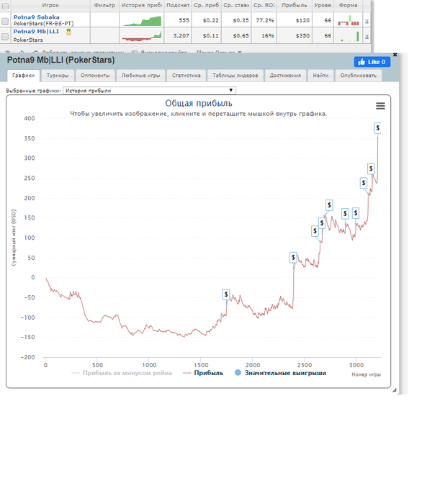
Task: Click Potna9 Mb|LLI form bar chart
Action: [x=349, y=36]
